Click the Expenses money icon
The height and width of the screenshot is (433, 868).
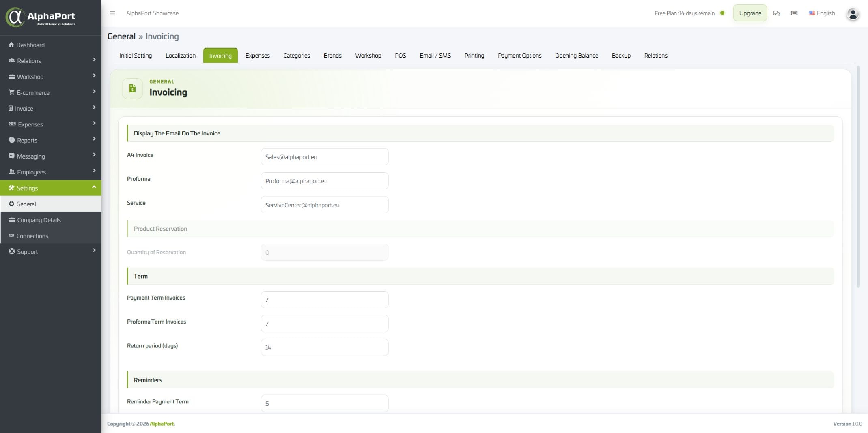(x=12, y=124)
